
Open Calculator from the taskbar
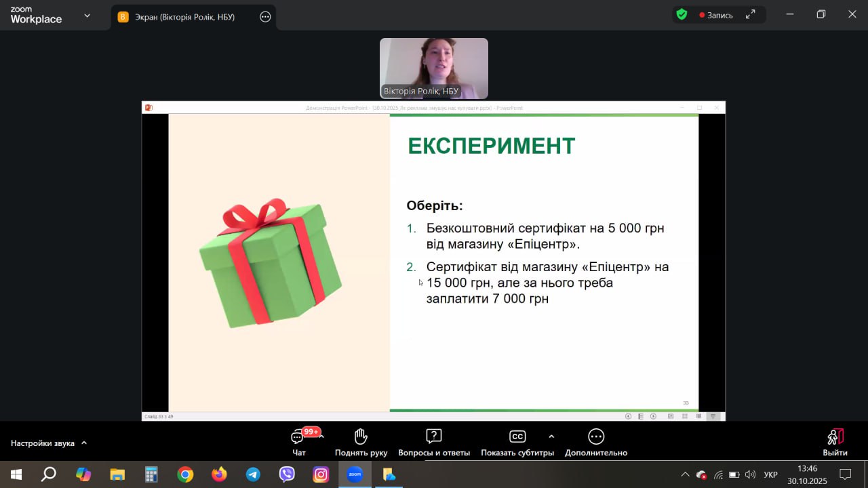(x=151, y=474)
